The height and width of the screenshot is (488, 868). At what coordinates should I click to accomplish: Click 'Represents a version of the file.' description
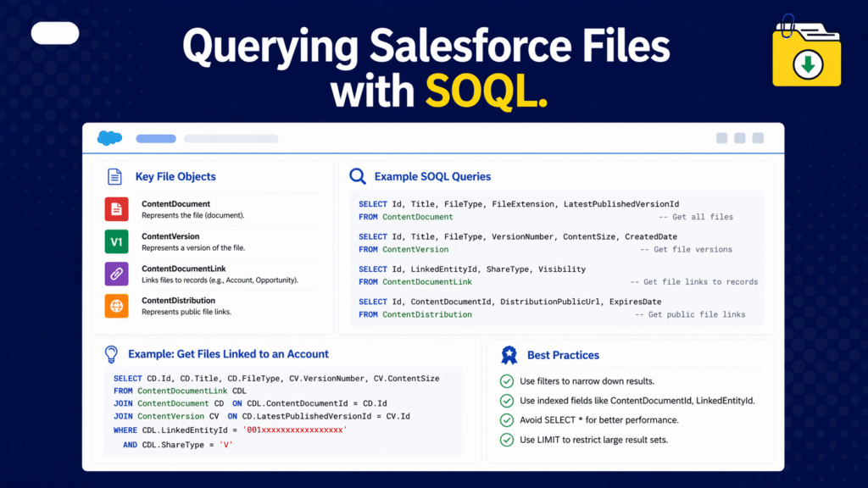coord(193,248)
